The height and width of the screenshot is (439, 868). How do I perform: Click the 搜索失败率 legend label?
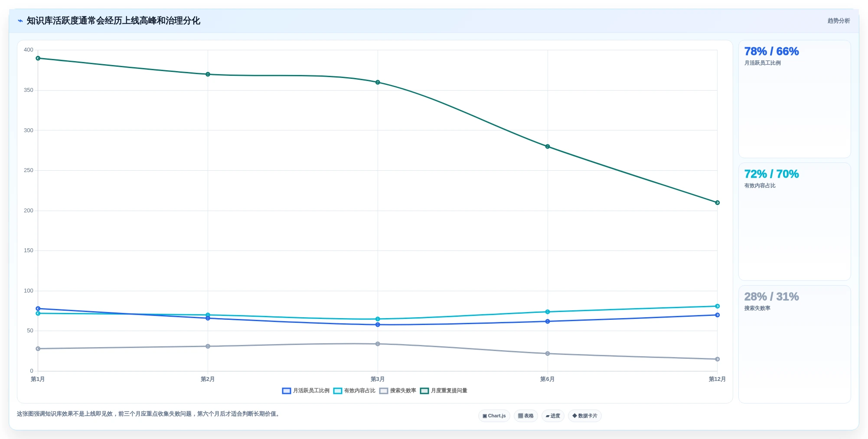pyautogui.click(x=403, y=391)
